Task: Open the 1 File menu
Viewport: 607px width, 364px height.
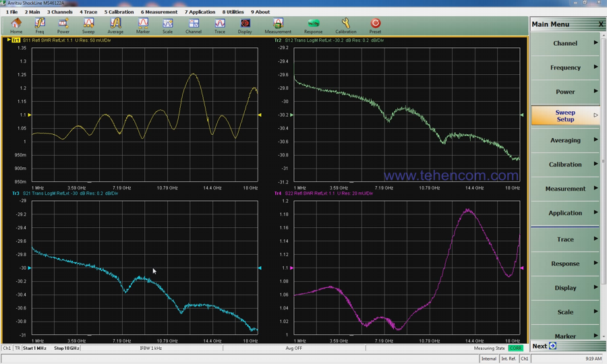Action: pos(11,12)
